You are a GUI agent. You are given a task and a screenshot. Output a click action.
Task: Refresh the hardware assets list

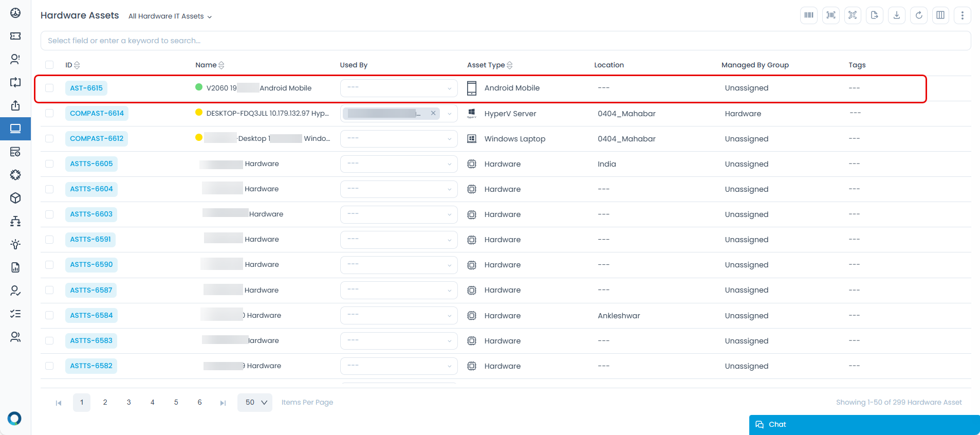coord(919,15)
